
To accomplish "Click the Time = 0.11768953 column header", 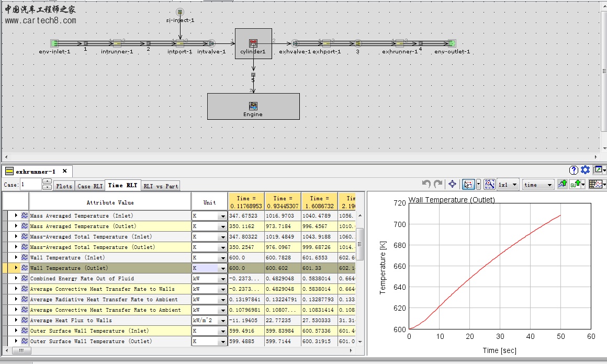I will pyautogui.click(x=246, y=202).
